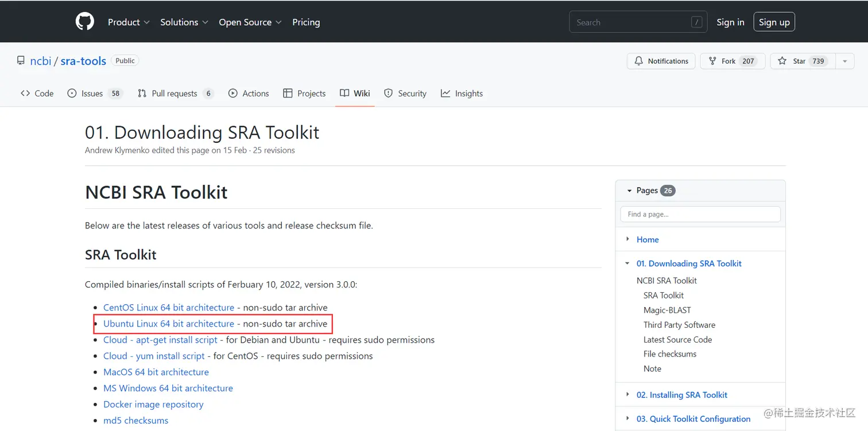Click the Ubuntu Linux 64 bit architecture link
Screen dimensions: 868x431
(x=169, y=324)
